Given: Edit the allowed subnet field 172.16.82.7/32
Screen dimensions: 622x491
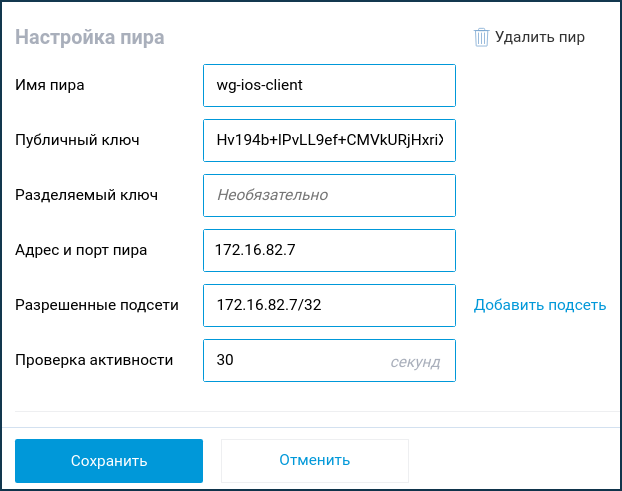Looking at the screenshot, I should click(328, 305).
